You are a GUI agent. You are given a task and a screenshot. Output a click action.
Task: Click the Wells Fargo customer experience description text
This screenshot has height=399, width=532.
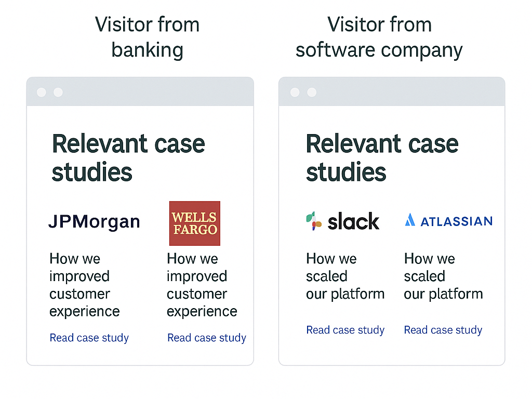coord(202,285)
